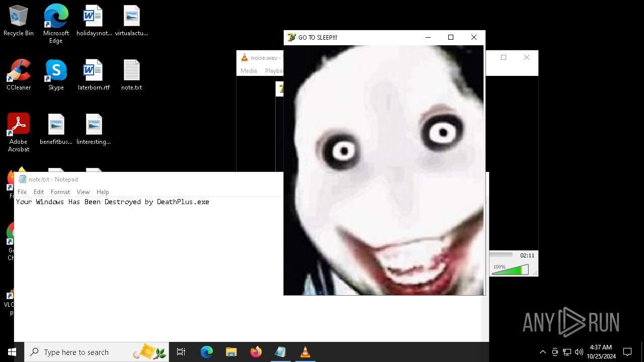
Task: Launch Microsoft Edge from desktop shortcut
Action: coord(56,24)
